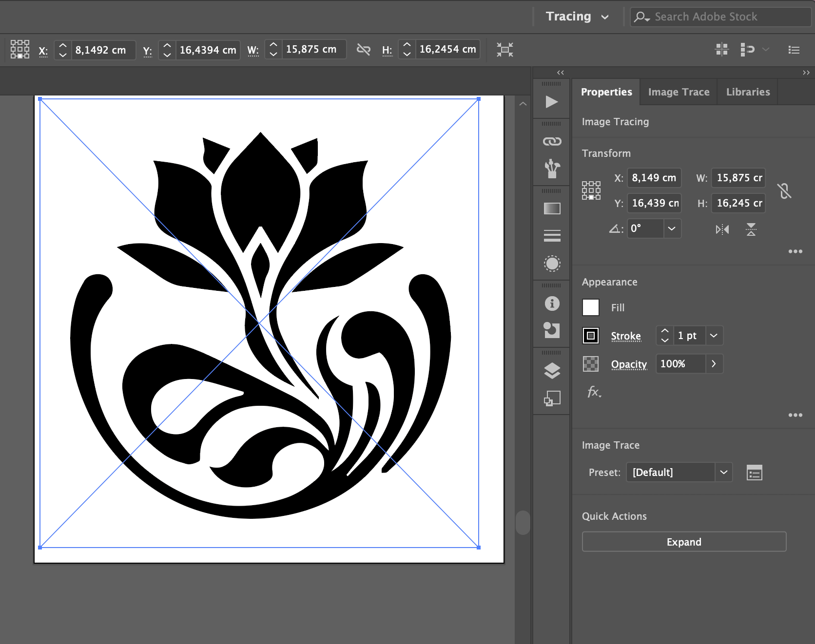Open the Image Trace panel options icon
This screenshot has width=815, height=644.
754,473
